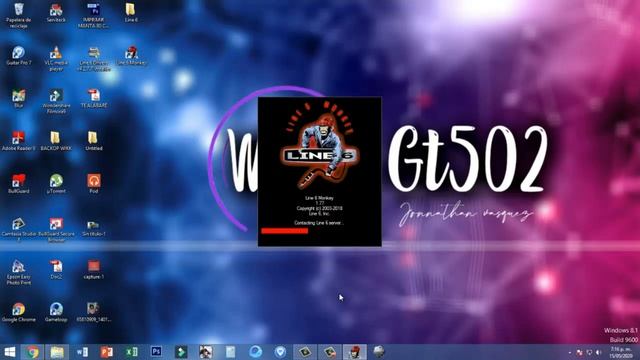The height and width of the screenshot is (360, 640).
Task: Select the Wondershare Filmora9 desktop shortcut
Action: click(x=56, y=101)
